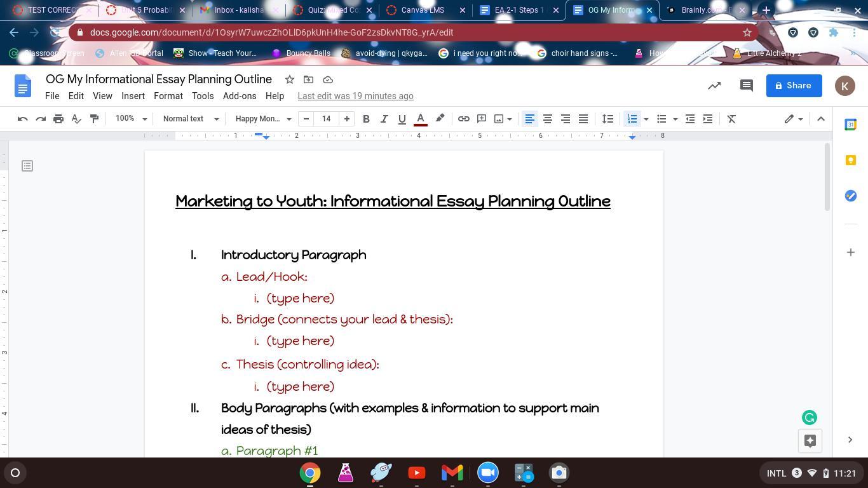The image size is (868, 488).
Task: Expand the Normal text style dropdown
Action: point(190,119)
